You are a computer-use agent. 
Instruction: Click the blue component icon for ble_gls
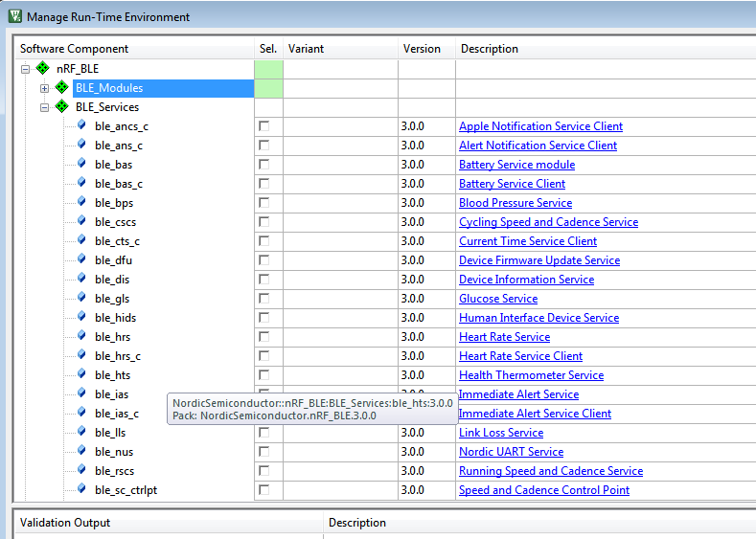(81, 298)
